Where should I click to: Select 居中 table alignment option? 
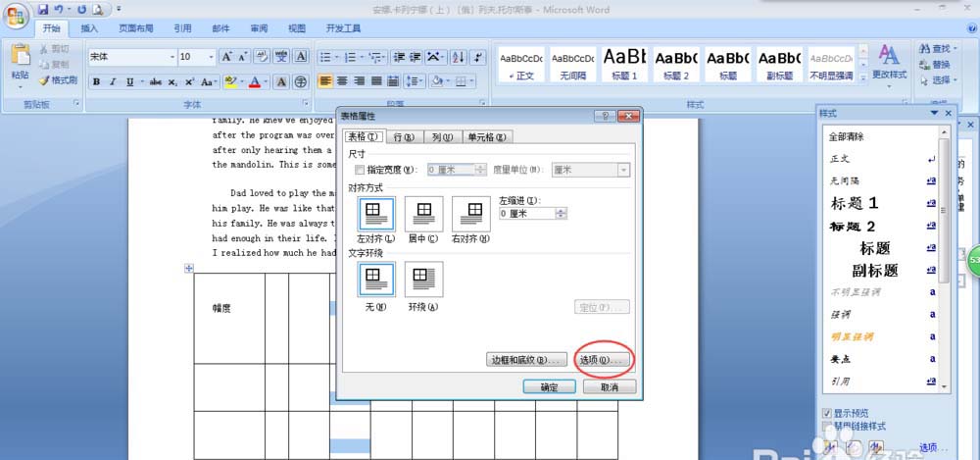point(423,214)
